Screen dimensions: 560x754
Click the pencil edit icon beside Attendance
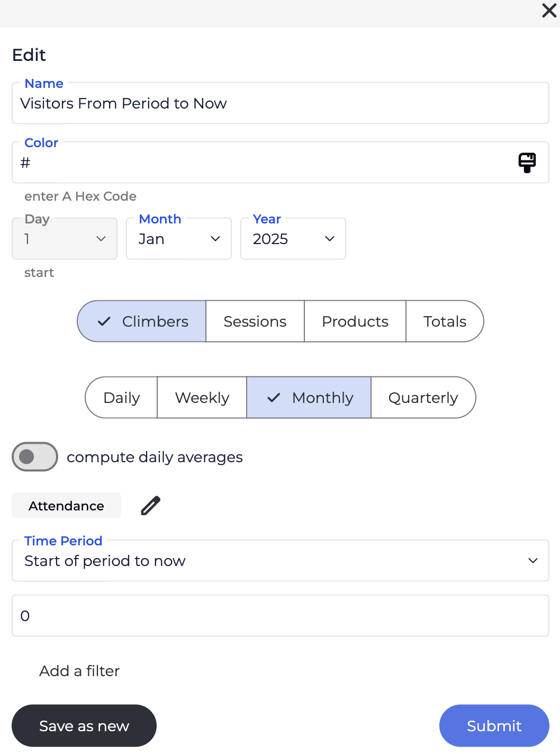[151, 506]
